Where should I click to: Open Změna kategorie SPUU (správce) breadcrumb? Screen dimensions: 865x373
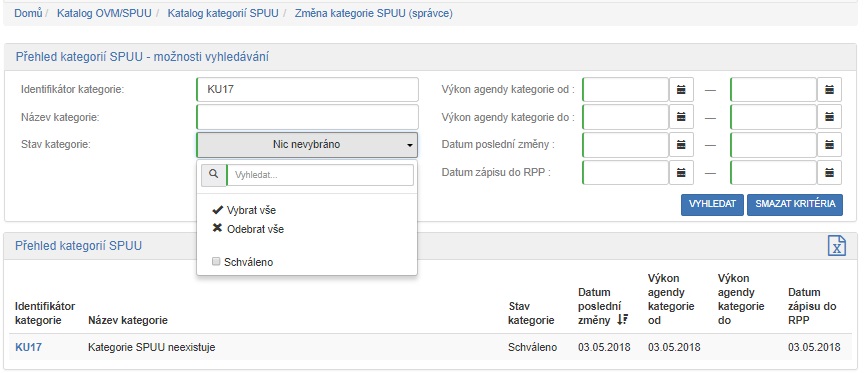[x=373, y=13]
